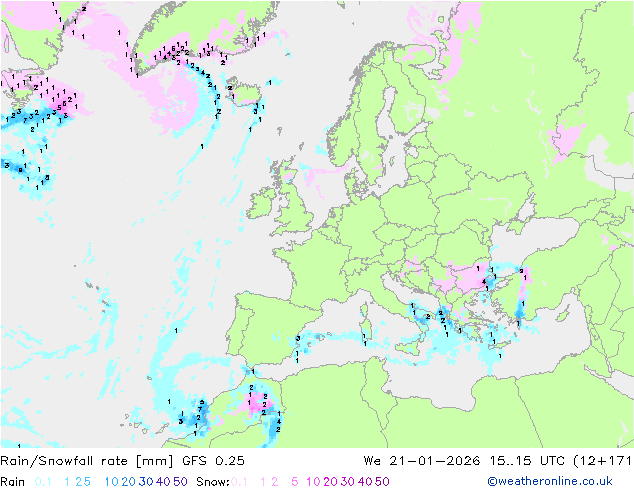Pick the rain legend value 20
Viewport: 634px width, 490px height.
[x=128, y=482]
